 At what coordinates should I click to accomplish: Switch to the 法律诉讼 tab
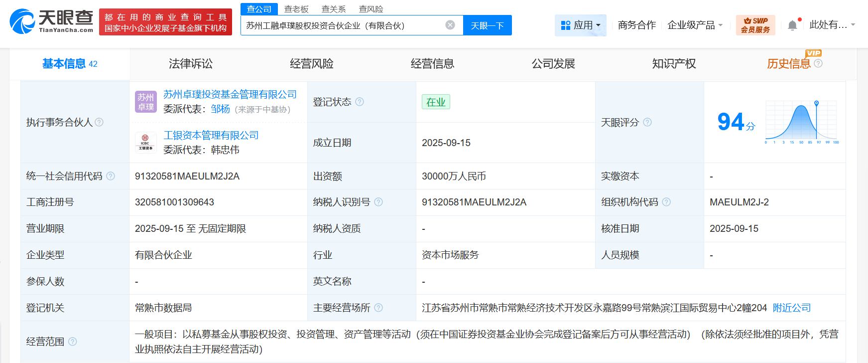click(x=191, y=64)
